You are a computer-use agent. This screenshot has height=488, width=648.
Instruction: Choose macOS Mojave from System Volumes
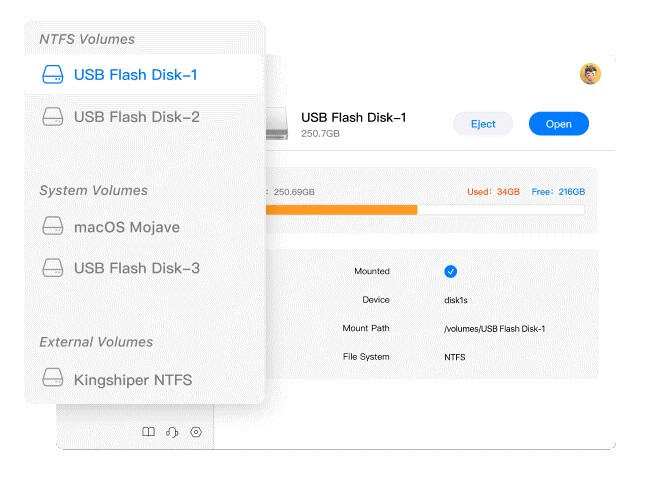pyautogui.click(x=126, y=227)
